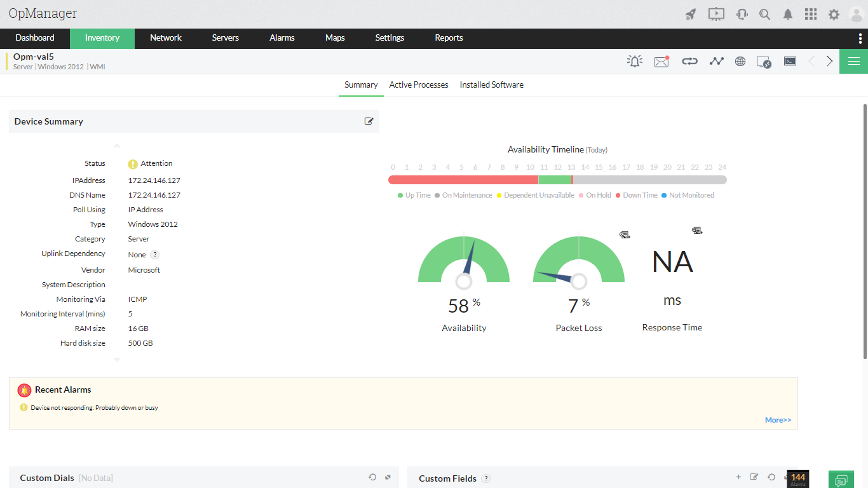Click the Packet Loss gauge dial
Viewport: 868px width, 488px height.
579,262
